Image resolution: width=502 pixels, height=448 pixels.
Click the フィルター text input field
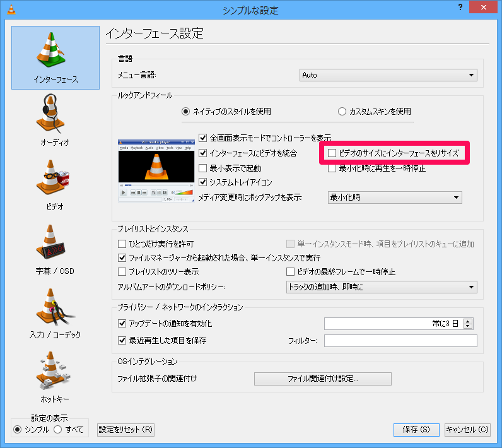pyautogui.click(x=400, y=341)
